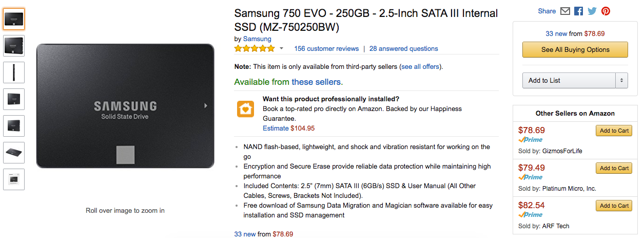Viewport: 644px width, 238px height.
Task: Share product via email icon
Action: [x=565, y=11]
